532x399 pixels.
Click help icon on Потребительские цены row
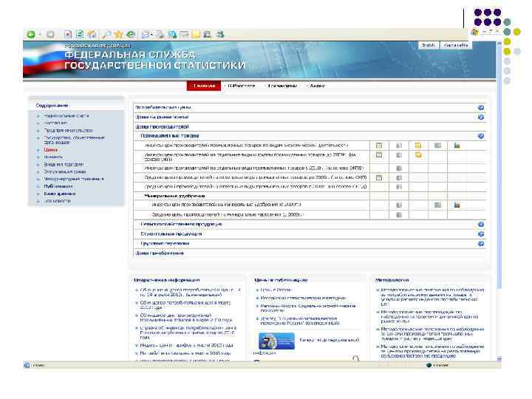point(481,108)
